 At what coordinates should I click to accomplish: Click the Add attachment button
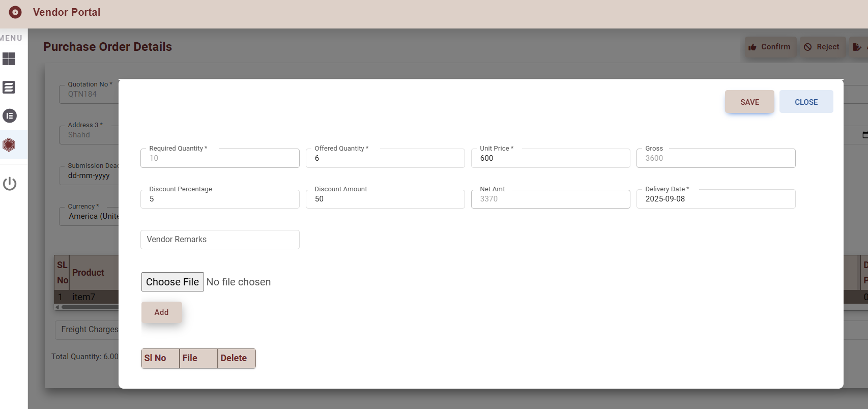(x=161, y=312)
